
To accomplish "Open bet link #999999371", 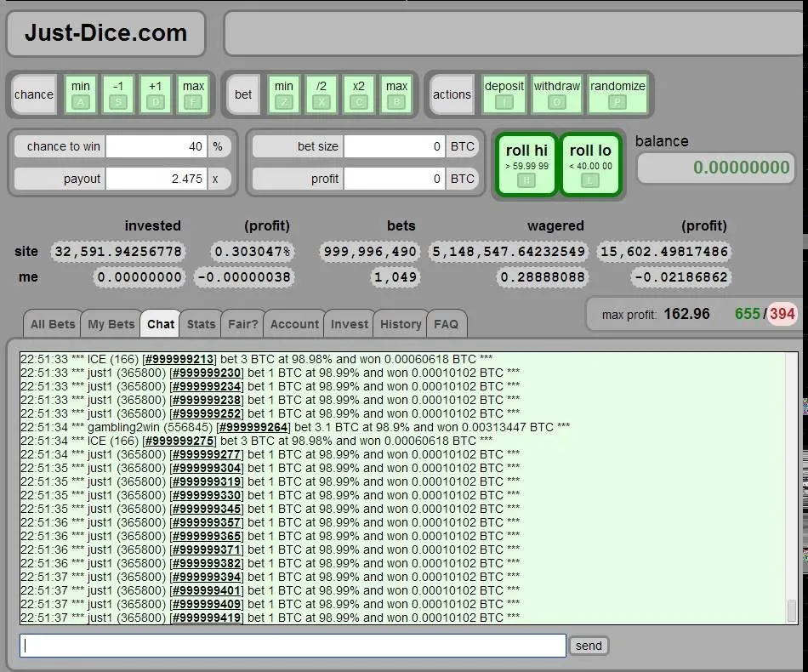I will click(207, 550).
